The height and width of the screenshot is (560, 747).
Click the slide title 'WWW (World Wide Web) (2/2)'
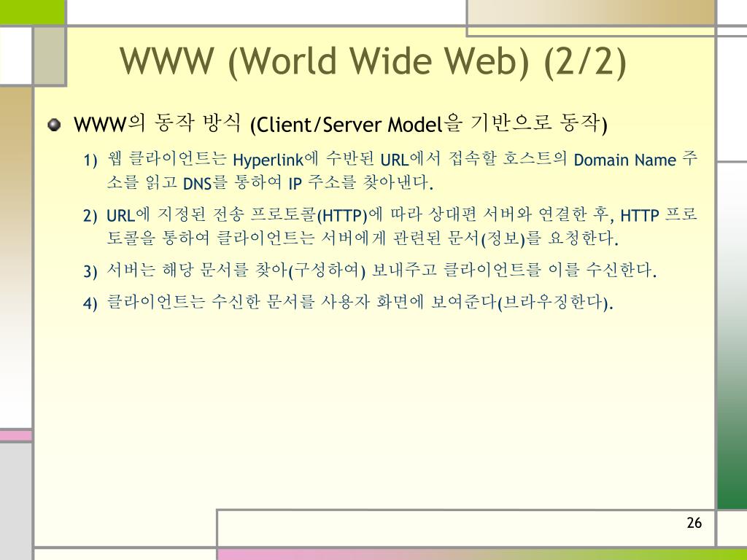(373, 61)
